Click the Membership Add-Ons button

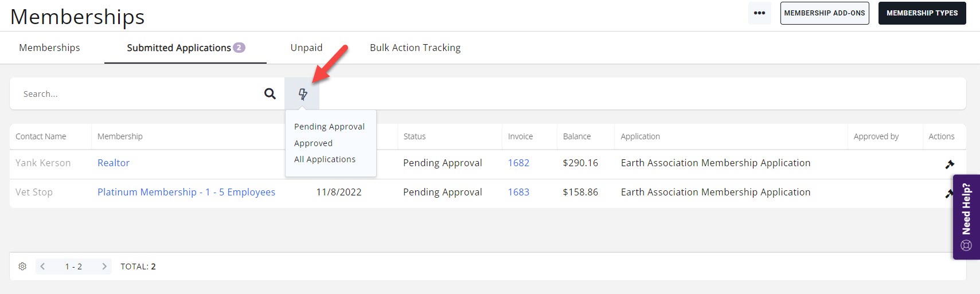[824, 13]
